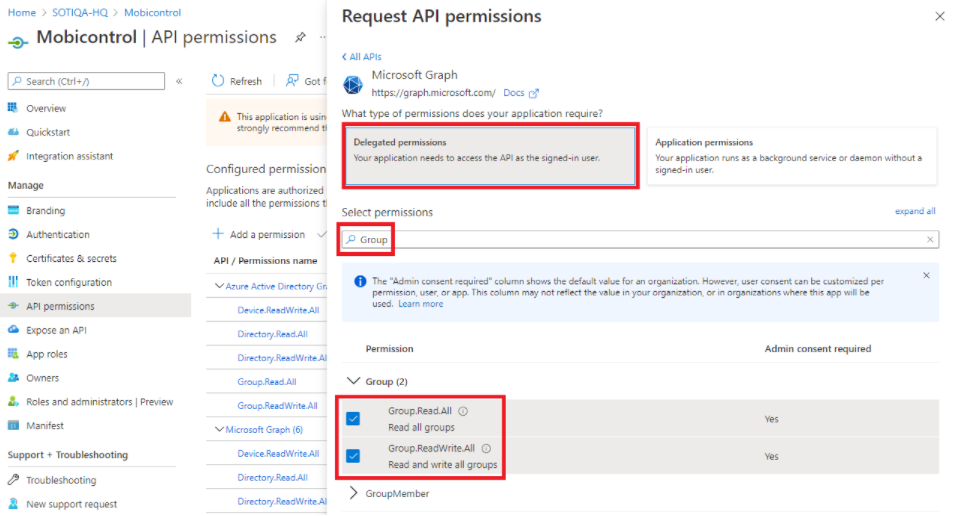Click the info icon next to Group.Read.All

pyautogui.click(x=463, y=411)
